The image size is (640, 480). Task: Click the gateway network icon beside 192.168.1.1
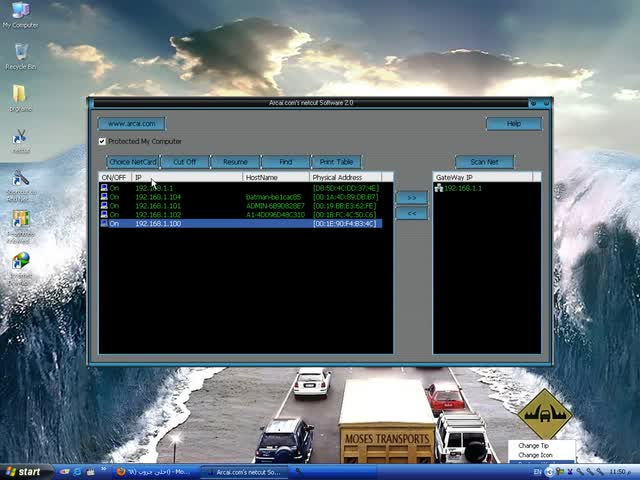pyautogui.click(x=439, y=188)
